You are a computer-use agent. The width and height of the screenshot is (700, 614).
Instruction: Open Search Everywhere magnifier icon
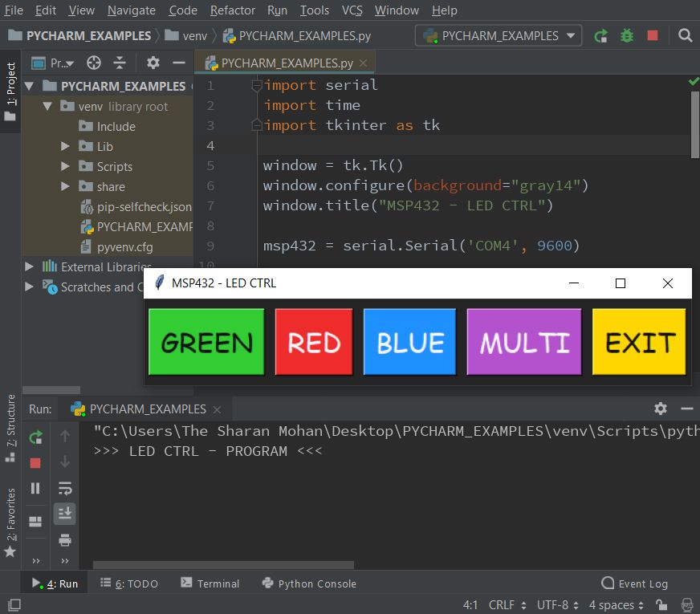click(x=685, y=35)
